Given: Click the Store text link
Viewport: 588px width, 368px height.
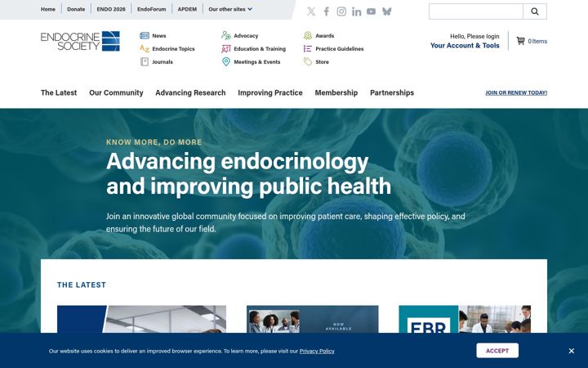Looking at the screenshot, I should pos(322,62).
